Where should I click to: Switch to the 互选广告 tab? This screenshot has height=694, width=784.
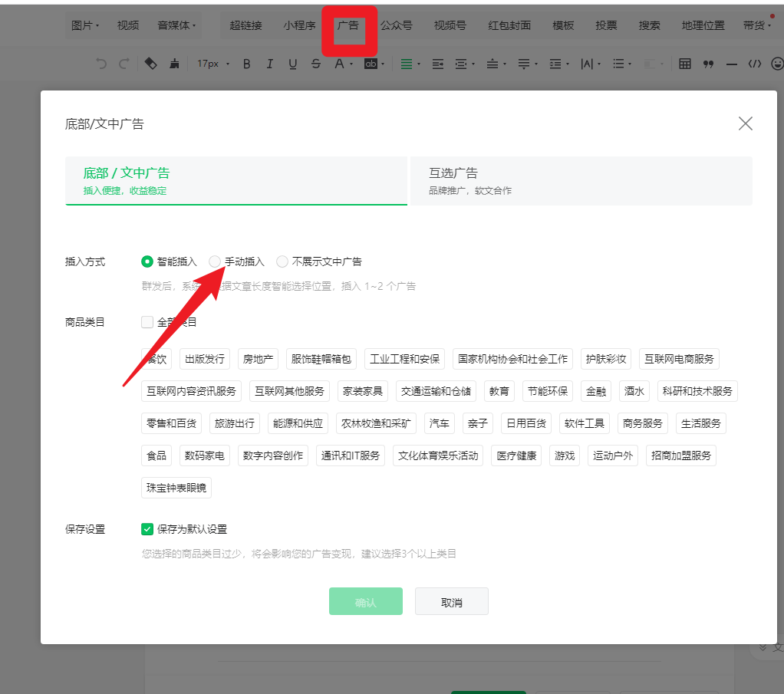[x=581, y=180]
